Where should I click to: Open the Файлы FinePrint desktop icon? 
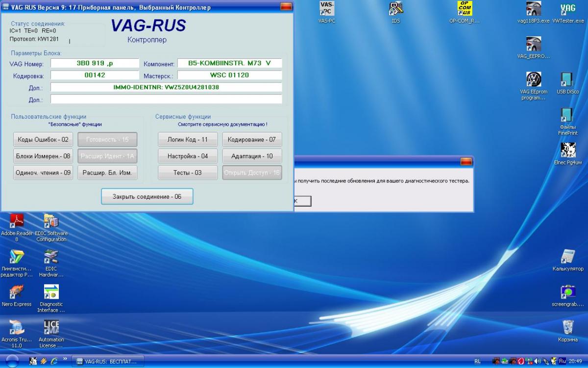pyautogui.click(x=567, y=121)
